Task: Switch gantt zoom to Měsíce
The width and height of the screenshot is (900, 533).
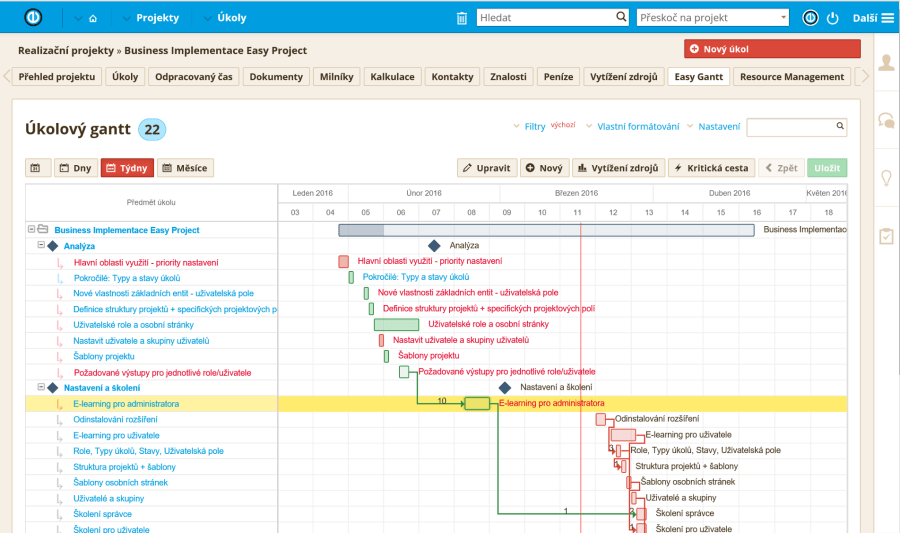Action: tap(185, 168)
